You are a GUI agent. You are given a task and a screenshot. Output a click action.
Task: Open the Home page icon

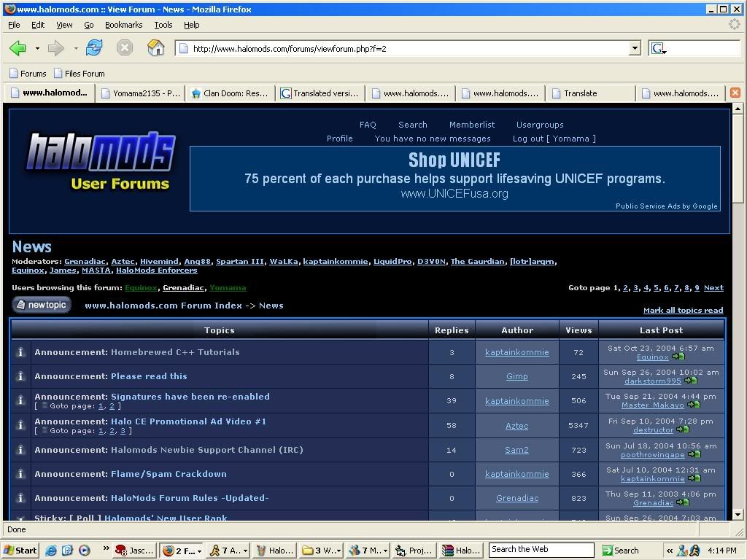click(155, 47)
